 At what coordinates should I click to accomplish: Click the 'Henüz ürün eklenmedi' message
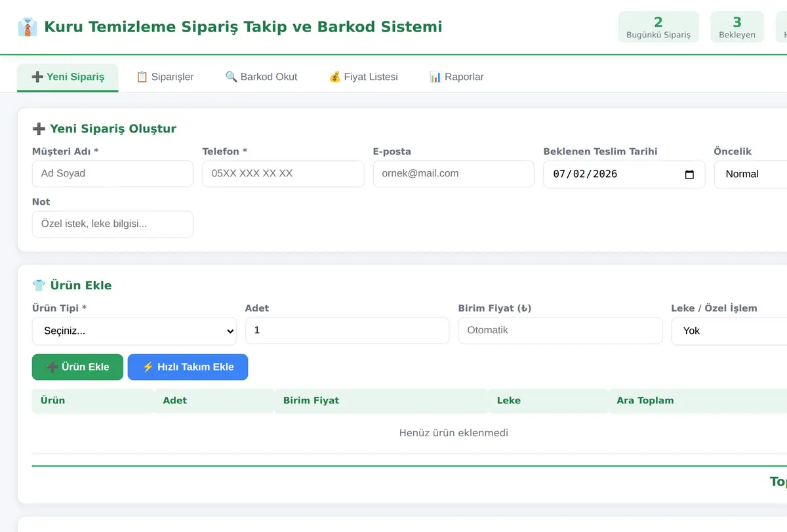point(454,433)
